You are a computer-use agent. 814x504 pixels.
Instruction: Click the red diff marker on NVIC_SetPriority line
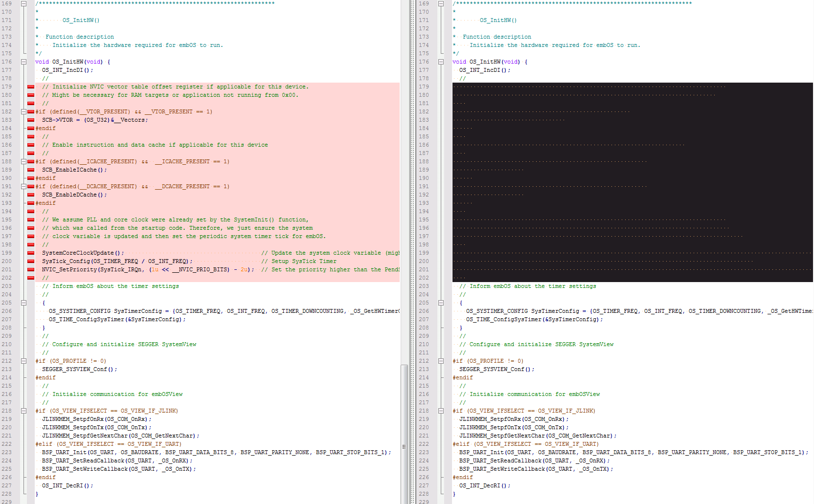pos(31,269)
